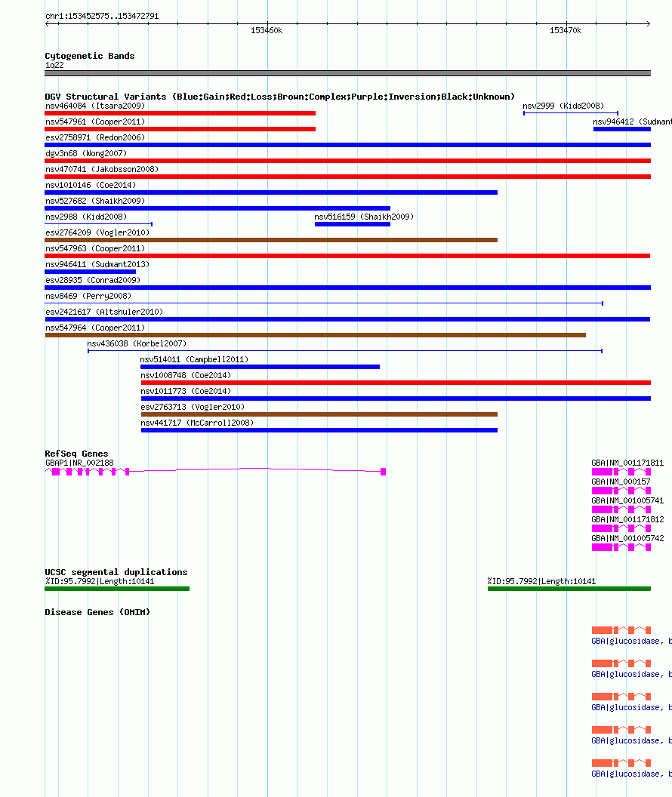Select the RefSeq Genes track title
Image resolution: width=672 pixels, height=797 pixels.
pos(76,454)
